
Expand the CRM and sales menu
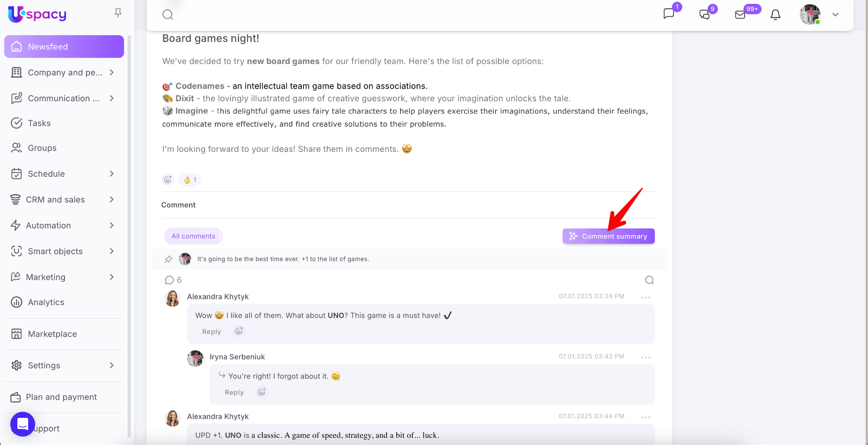pos(111,200)
